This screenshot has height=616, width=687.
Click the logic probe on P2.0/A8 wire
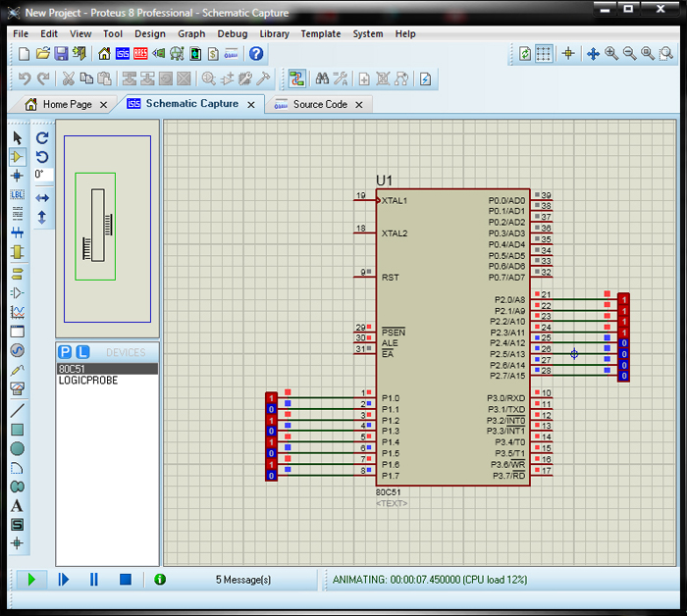tap(623, 299)
